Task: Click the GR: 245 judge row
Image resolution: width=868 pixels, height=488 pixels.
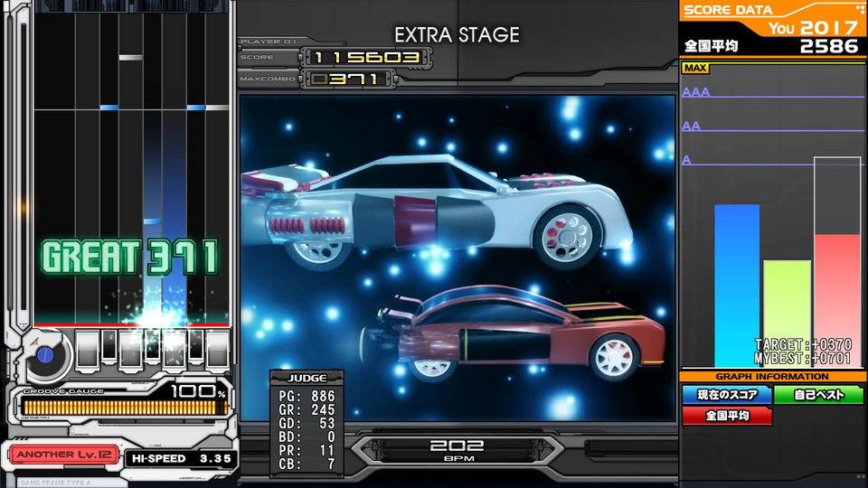Action: 307,410
